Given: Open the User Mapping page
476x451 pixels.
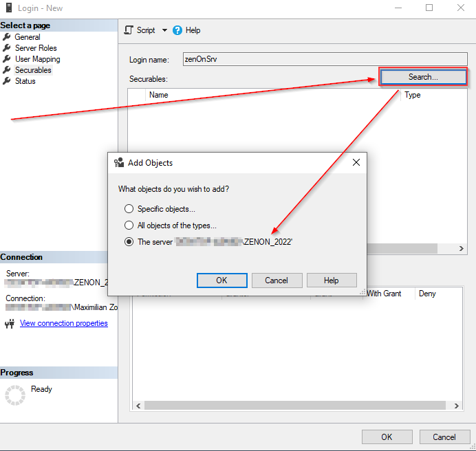Looking at the screenshot, I should tap(37, 59).
